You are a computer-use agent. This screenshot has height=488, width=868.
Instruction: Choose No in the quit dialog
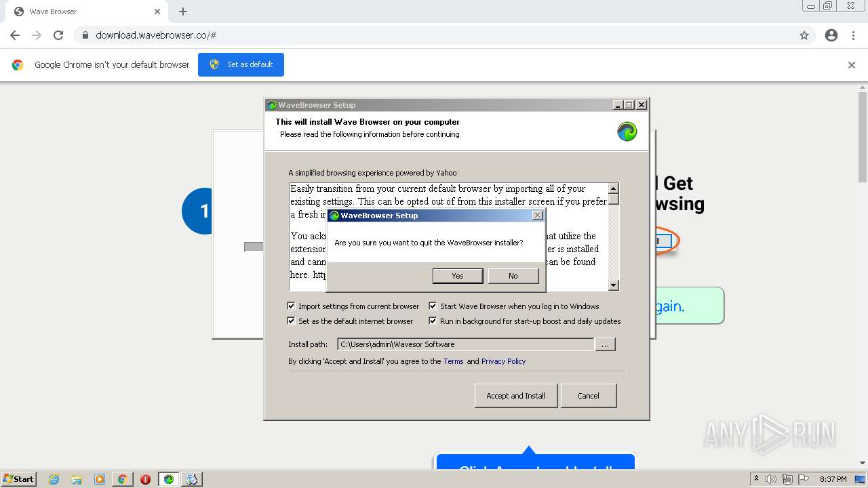pyautogui.click(x=513, y=276)
